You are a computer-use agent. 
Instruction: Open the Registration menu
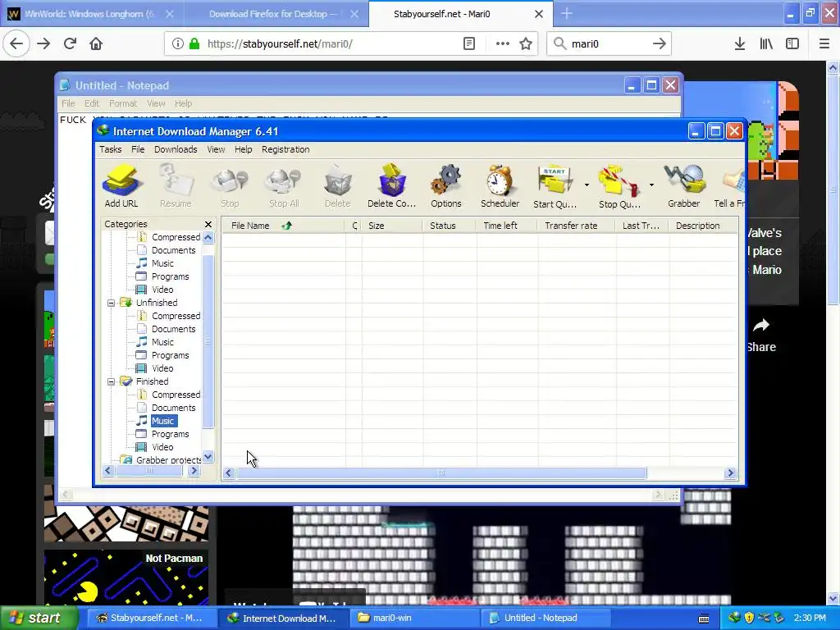[x=285, y=149]
